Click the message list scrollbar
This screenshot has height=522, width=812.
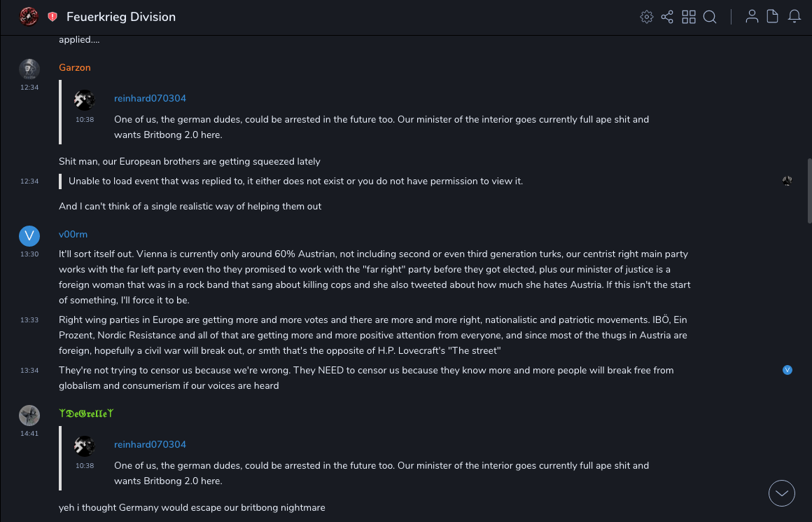coord(809,191)
